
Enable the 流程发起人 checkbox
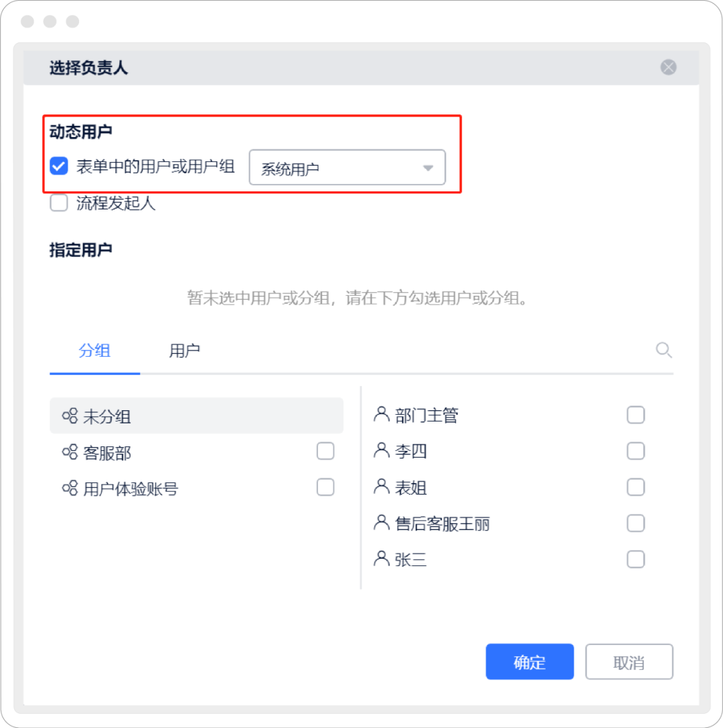(x=59, y=203)
